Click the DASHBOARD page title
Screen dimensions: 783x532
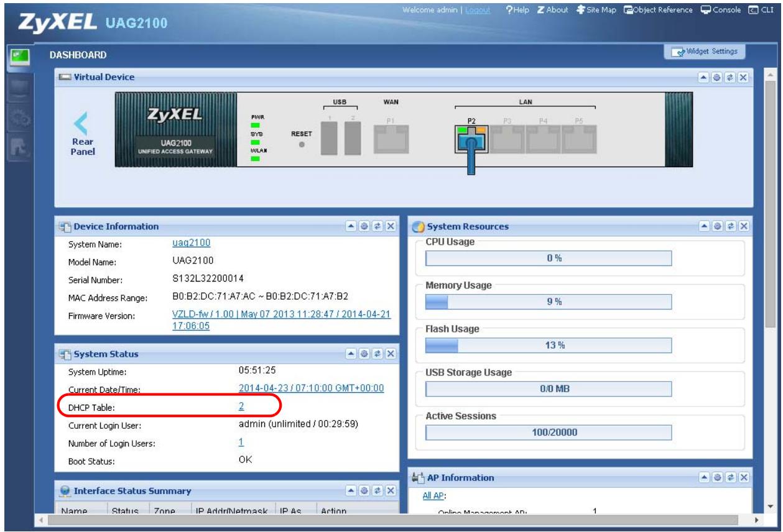coord(79,55)
